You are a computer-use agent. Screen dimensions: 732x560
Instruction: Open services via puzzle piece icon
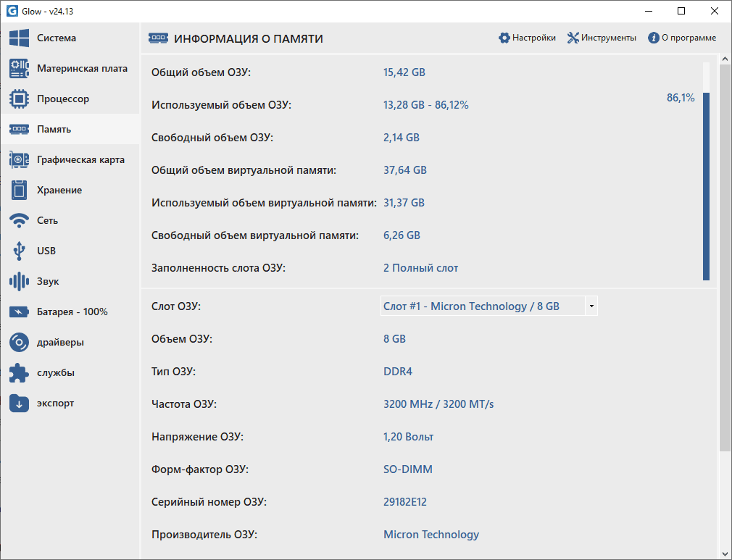click(x=19, y=373)
